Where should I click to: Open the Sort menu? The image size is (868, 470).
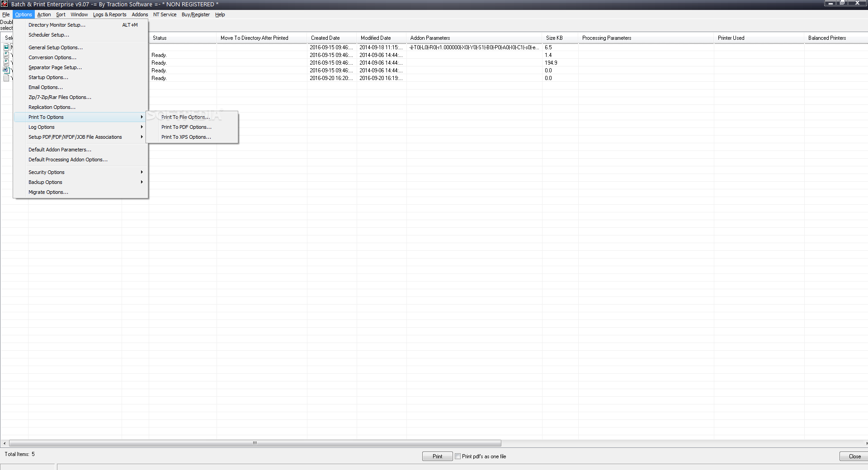point(61,14)
